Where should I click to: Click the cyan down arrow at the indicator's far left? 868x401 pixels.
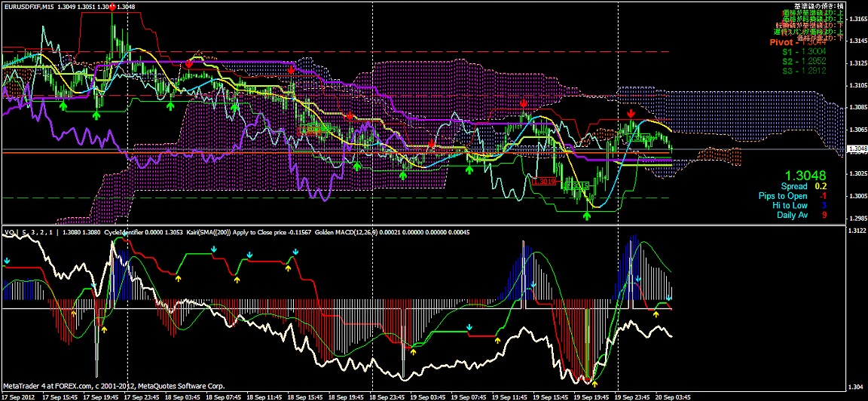coord(7,262)
